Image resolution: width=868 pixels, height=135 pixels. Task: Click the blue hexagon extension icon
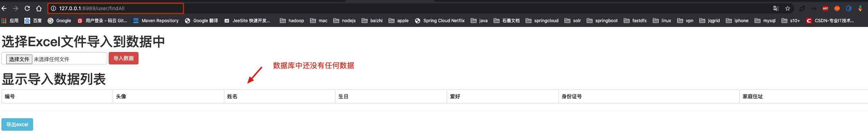point(849,8)
